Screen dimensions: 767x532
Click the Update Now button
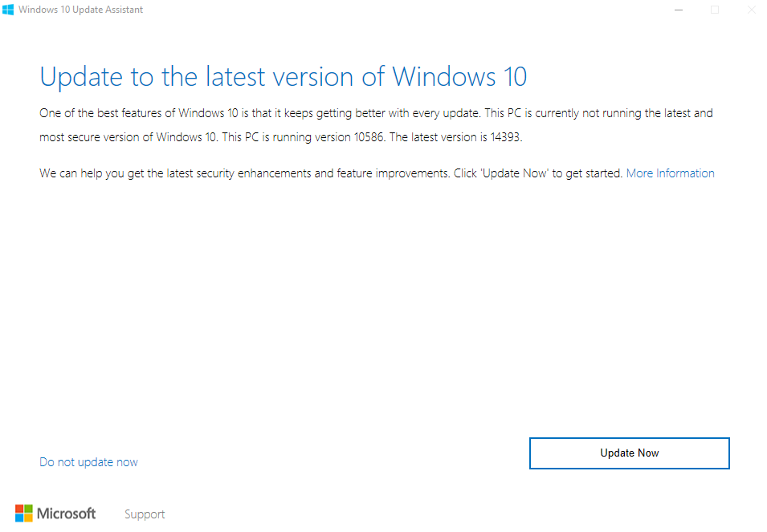click(x=630, y=453)
